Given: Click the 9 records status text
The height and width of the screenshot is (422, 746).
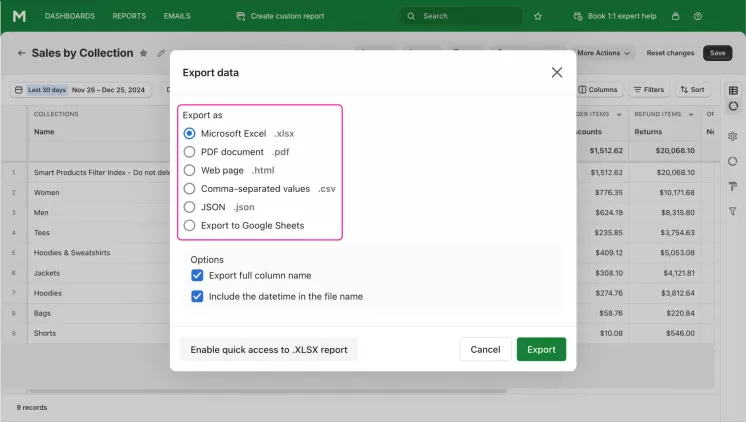Looking at the screenshot, I should point(32,407).
